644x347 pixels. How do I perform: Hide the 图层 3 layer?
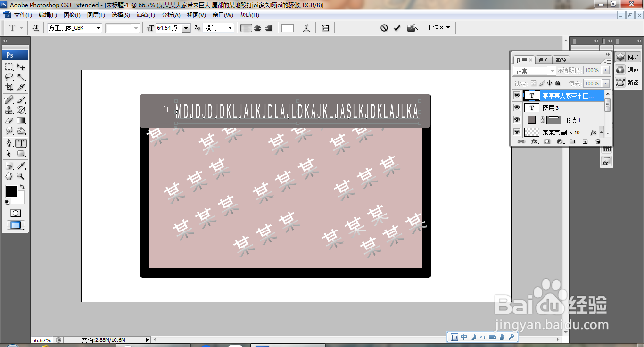tap(517, 107)
